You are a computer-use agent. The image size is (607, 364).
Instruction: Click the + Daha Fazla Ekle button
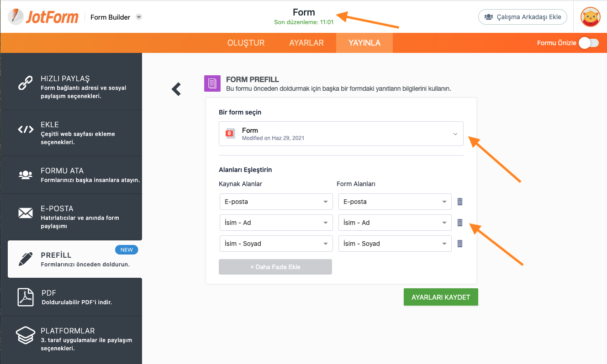pos(275,267)
